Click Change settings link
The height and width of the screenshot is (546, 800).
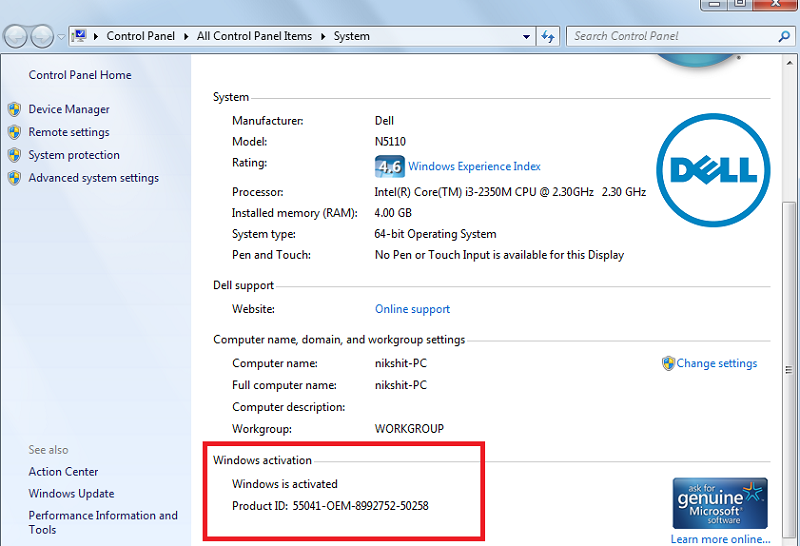[716, 363]
